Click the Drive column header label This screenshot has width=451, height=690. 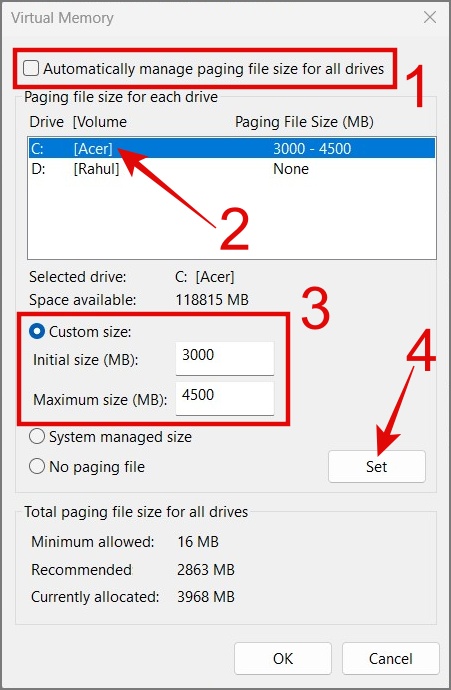pyautogui.click(x=46, y=122)
